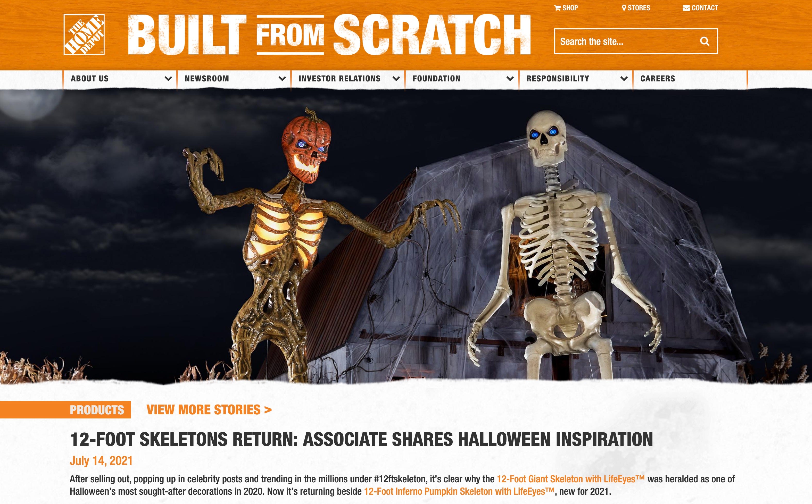Open the Newsroom menu label
Image resolution: width=812 pixels, height=504 pixels.
tap(207, 79)
